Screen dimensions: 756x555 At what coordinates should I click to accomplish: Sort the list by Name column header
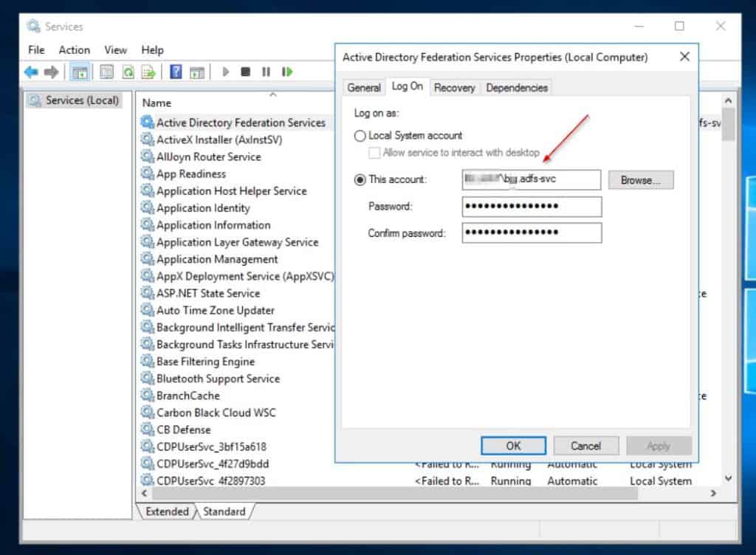(x=157, y=103)
